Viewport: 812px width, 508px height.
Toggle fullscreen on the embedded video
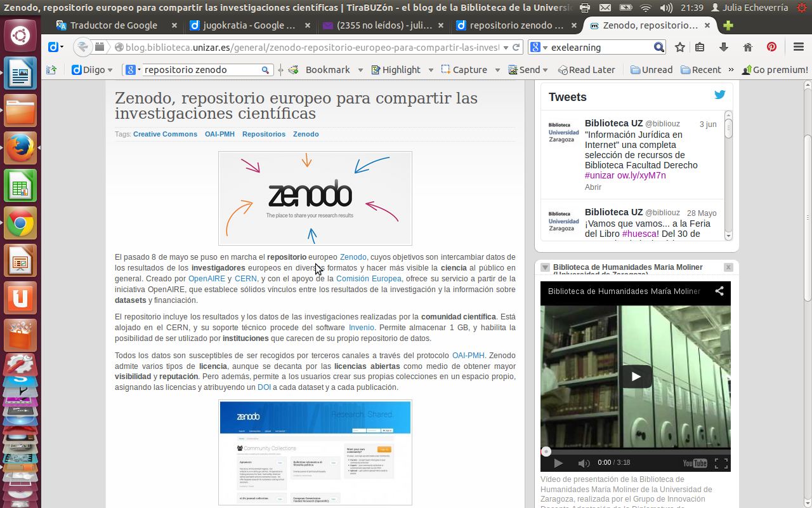[x=721, y=463]
